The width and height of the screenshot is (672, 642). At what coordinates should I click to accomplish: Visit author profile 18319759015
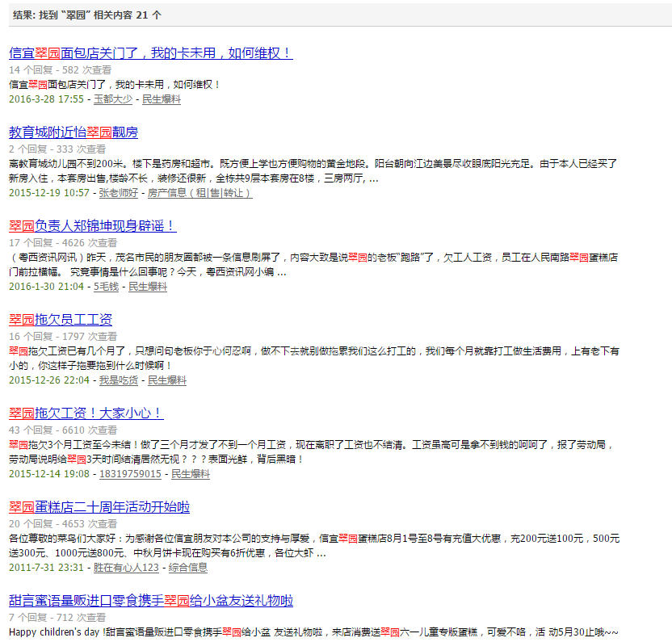130,474
